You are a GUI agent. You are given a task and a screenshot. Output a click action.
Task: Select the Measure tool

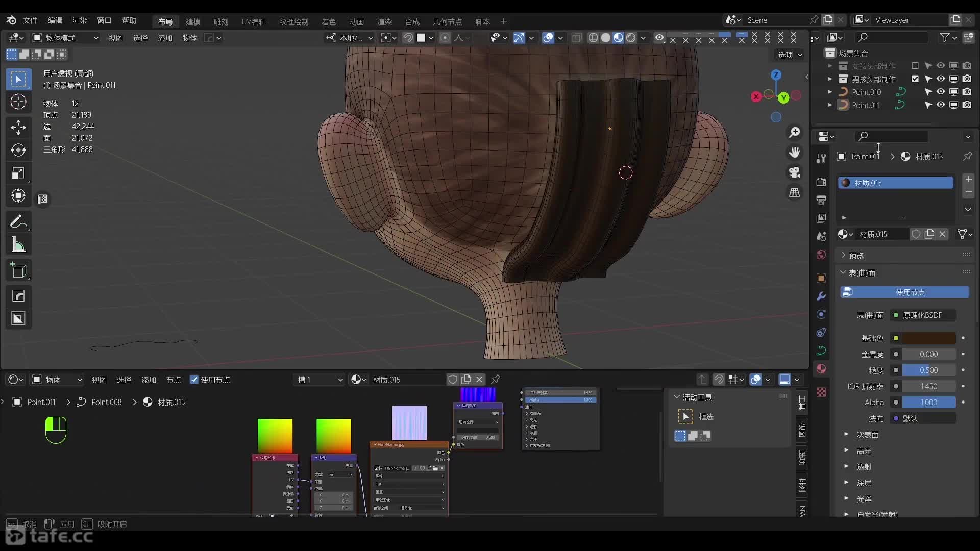(x=18, y=245)
